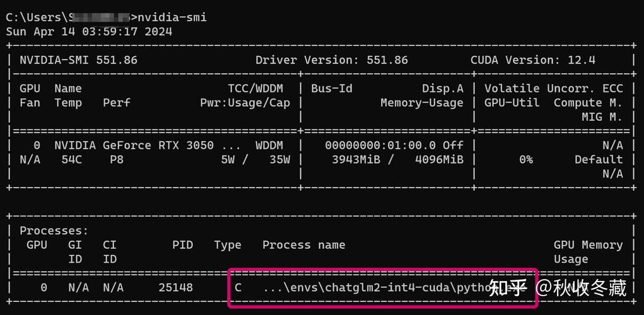
Task: Click the Processes: section heading
Action: click(54, 231)
